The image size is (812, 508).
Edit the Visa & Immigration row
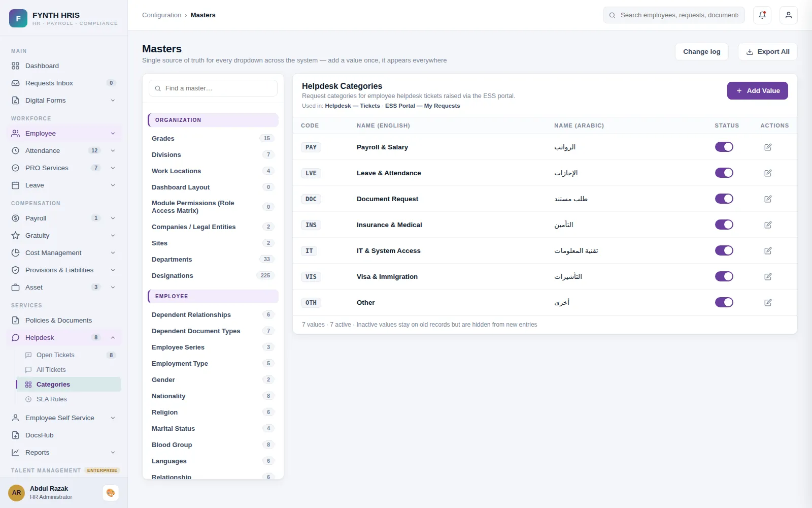pos(768,276)
